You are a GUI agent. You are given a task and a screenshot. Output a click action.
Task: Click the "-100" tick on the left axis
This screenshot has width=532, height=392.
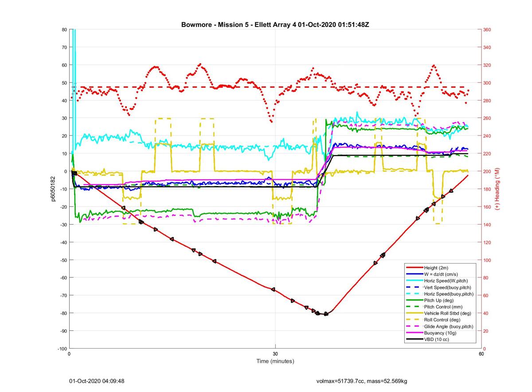click(x=62, y=349)
